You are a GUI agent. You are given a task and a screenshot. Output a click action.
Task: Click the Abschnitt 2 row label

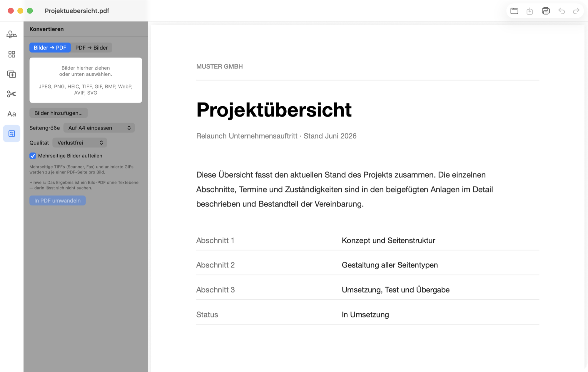216,265
